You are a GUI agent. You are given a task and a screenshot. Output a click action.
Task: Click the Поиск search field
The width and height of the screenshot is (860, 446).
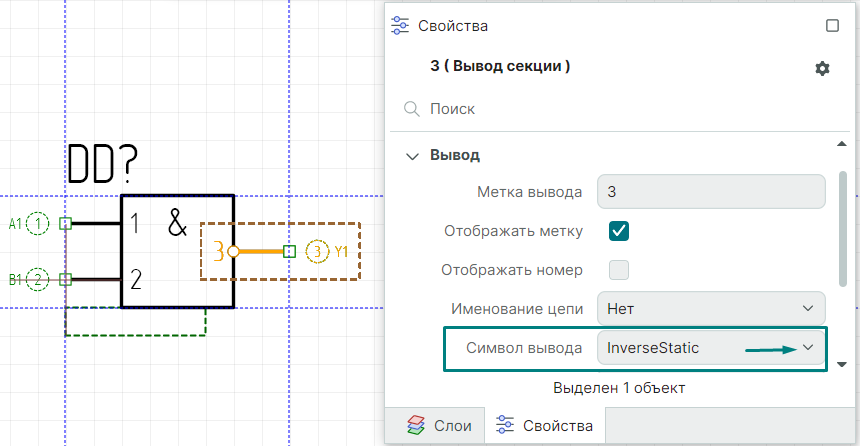click(x=620, y=108)
